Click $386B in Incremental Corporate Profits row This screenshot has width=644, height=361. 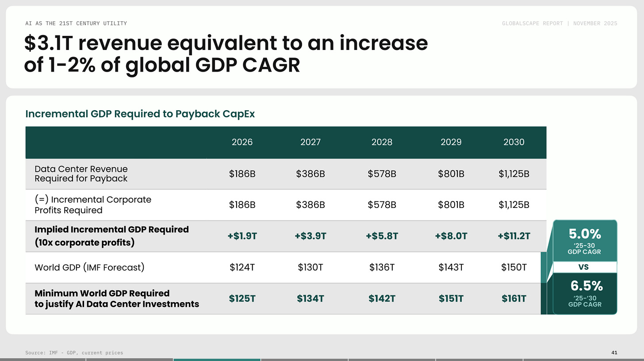point(310,205)
